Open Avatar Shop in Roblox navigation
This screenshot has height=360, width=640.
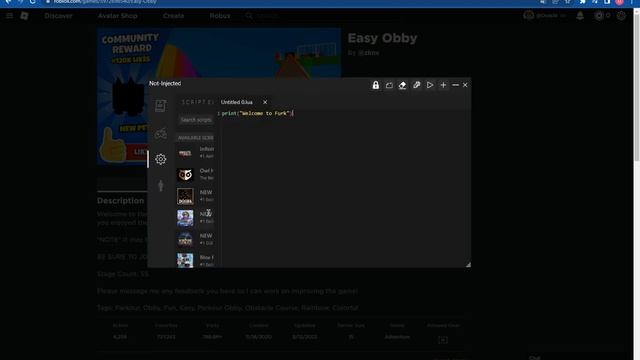point(118,16)
